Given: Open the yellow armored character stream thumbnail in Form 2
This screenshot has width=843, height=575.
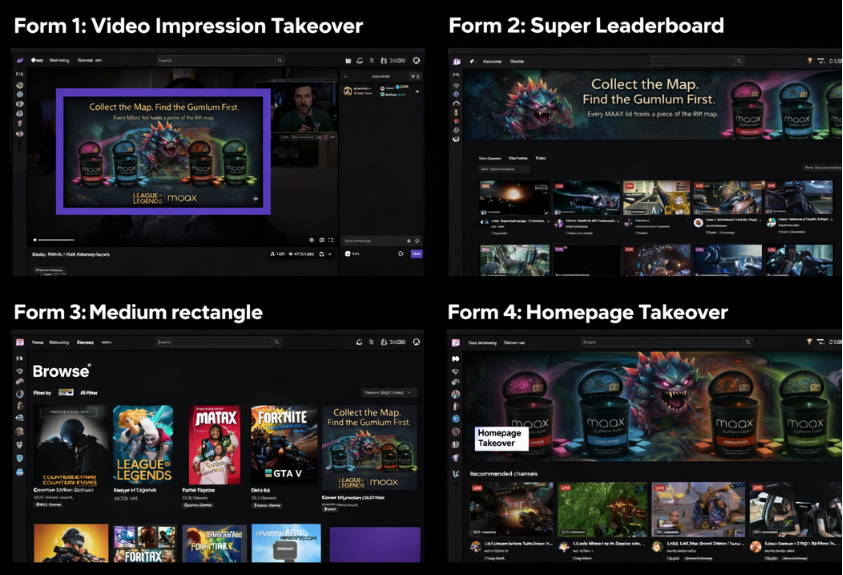Looking at the screenshot, I should click(656, 198).
